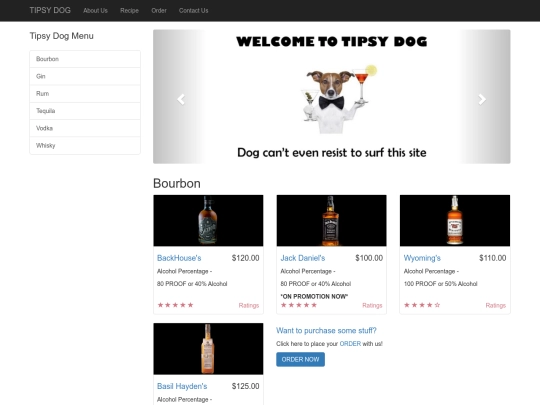Open Order in top navbar
This screenshot has height=405, width=540.
click(x=159, y=11)
